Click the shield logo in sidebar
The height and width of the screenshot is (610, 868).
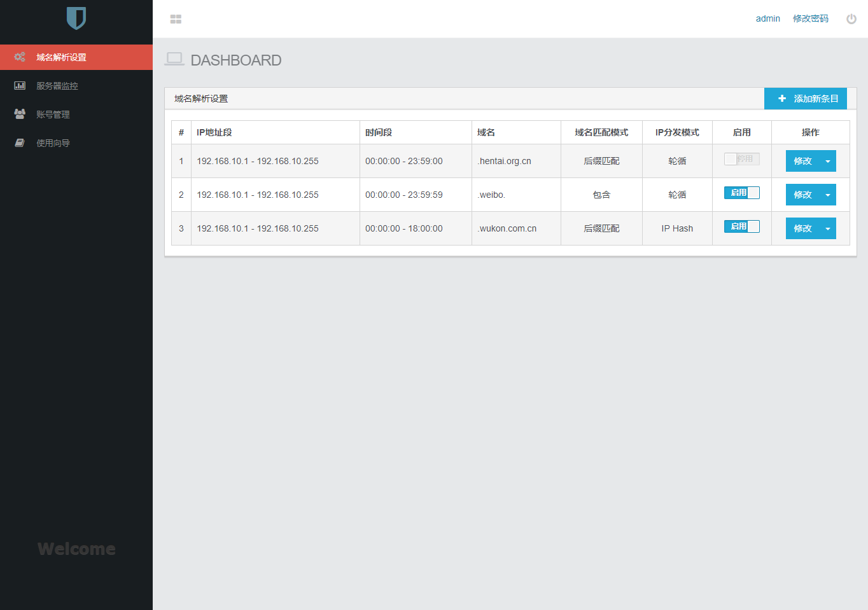pyautogui.click(x=76, y=18)
